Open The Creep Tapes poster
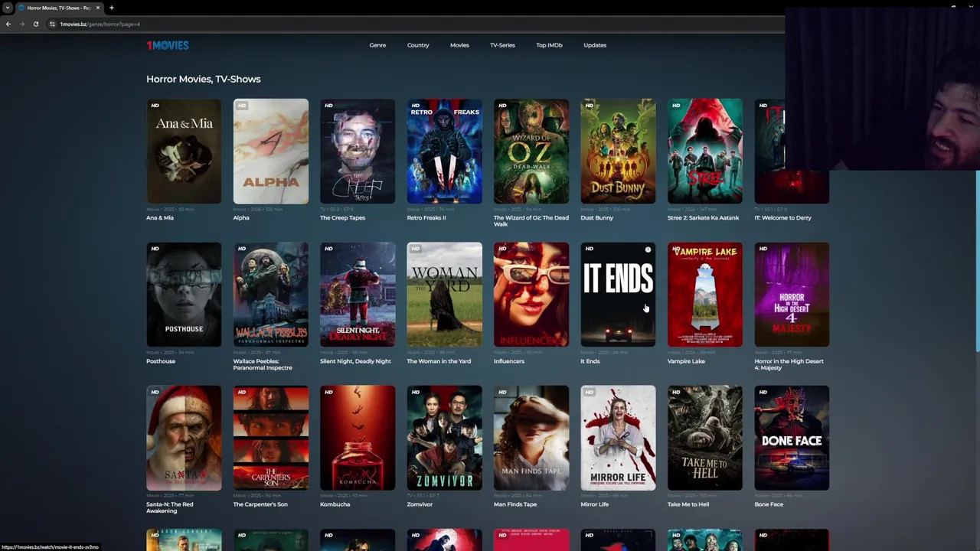 coord(358,151)
